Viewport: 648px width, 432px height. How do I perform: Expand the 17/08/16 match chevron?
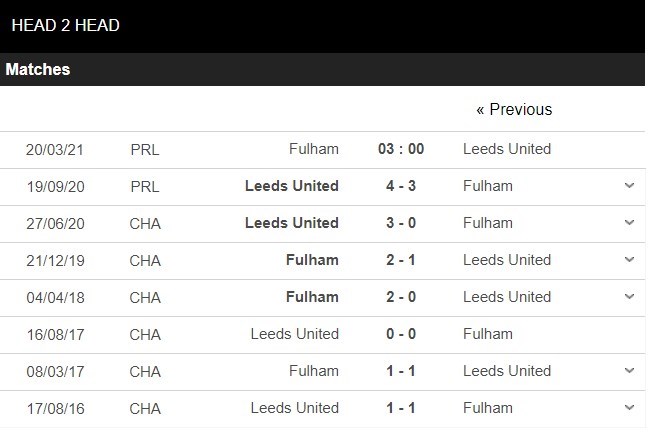coord(629,408)
